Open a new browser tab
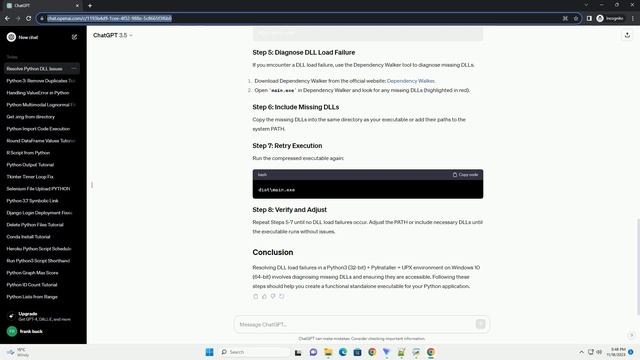Image resolution: width=640 pixels, height=360 pixels. 90,6
